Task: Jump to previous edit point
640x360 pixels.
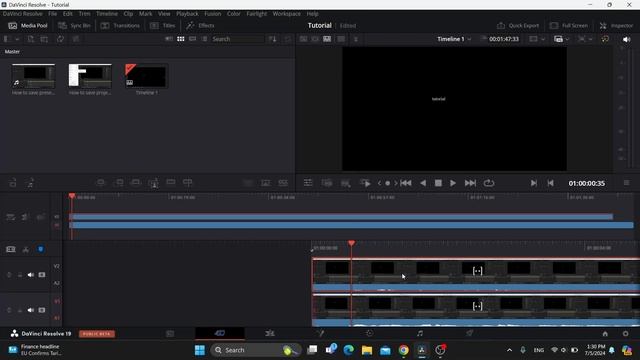Action: tap(550, 183)
